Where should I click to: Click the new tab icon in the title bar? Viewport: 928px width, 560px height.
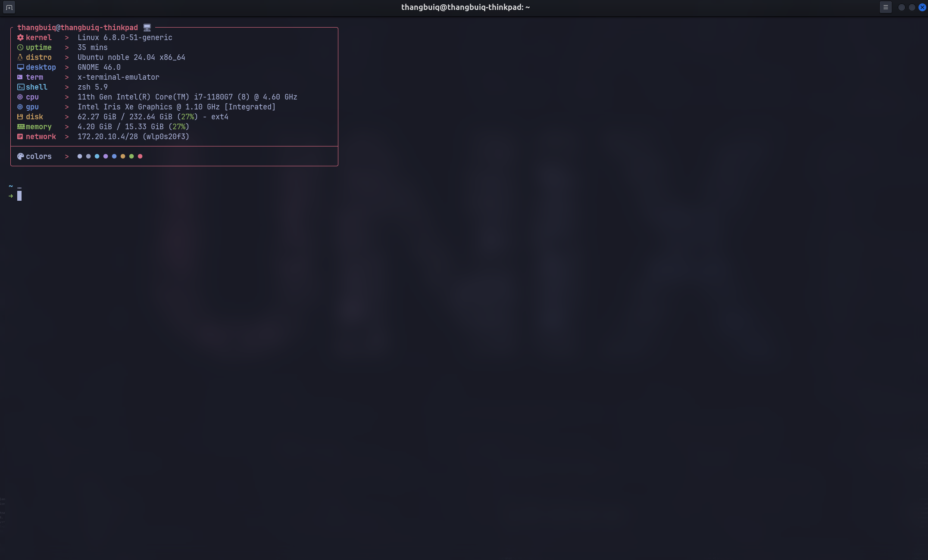[9, 7]
